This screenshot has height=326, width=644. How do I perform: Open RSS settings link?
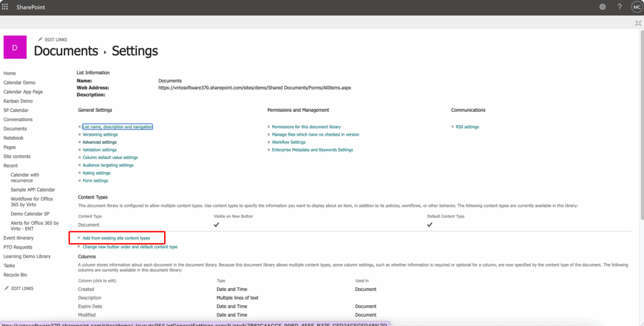point(467,127)
